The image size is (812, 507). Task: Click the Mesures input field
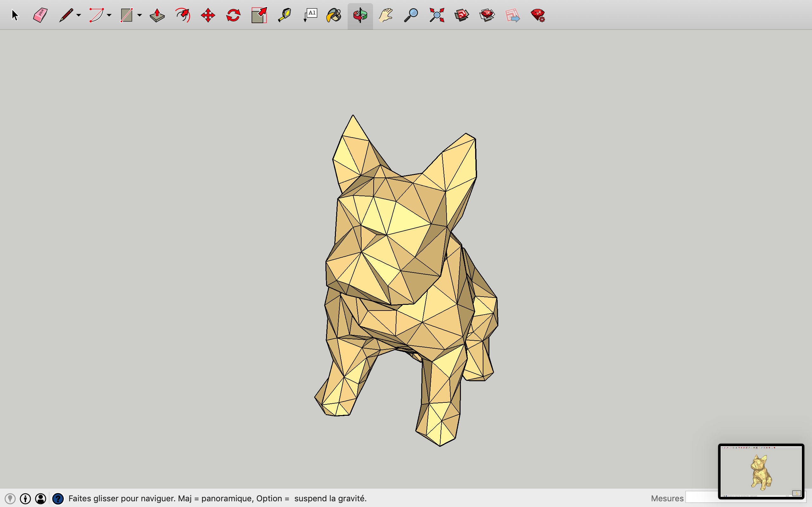701,497
